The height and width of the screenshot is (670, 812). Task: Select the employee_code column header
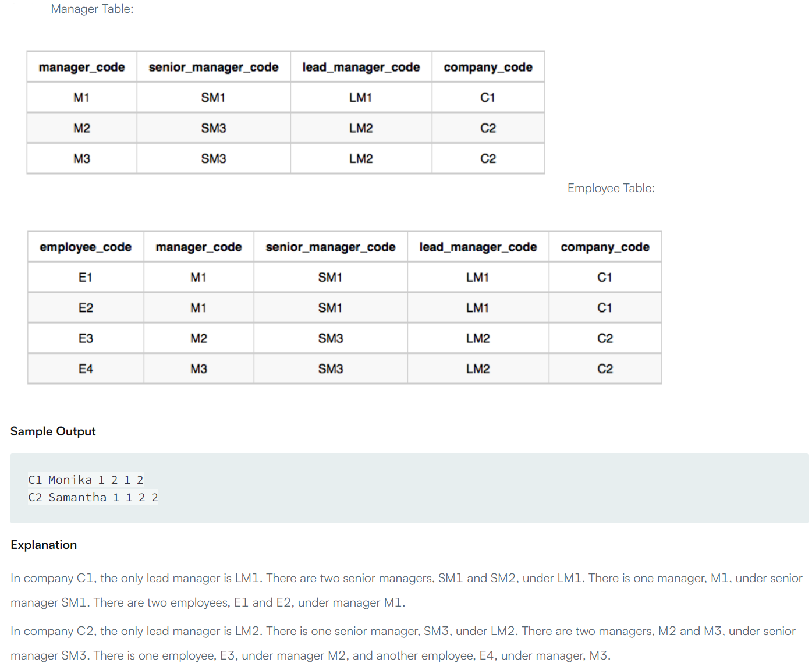point(86,247)
